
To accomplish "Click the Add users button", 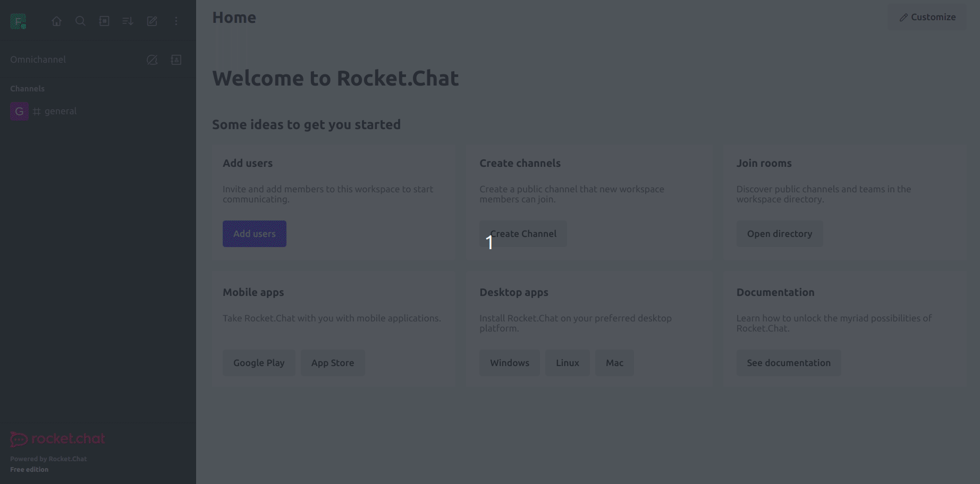I will coord(255,234).
